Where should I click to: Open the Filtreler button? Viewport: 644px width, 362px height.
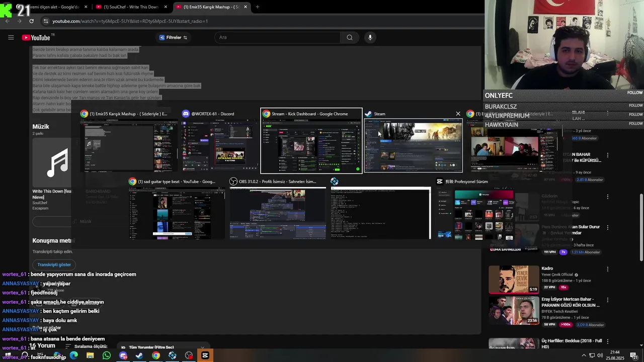[173, 38]
